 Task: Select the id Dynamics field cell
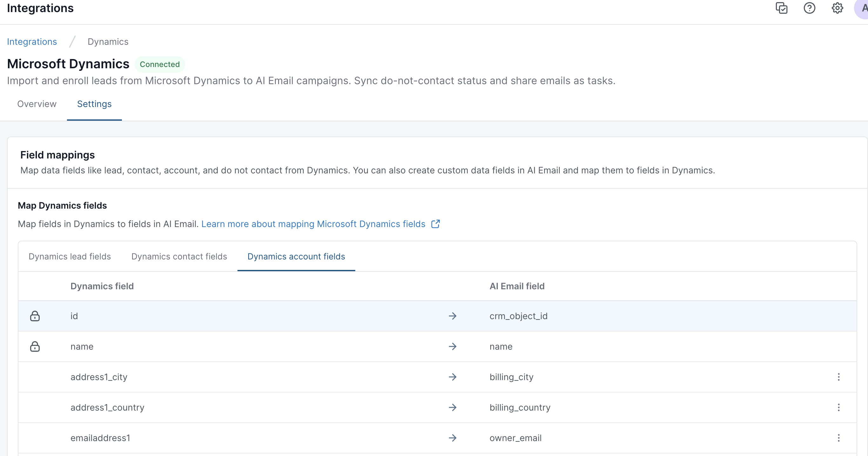click(74, 316)
